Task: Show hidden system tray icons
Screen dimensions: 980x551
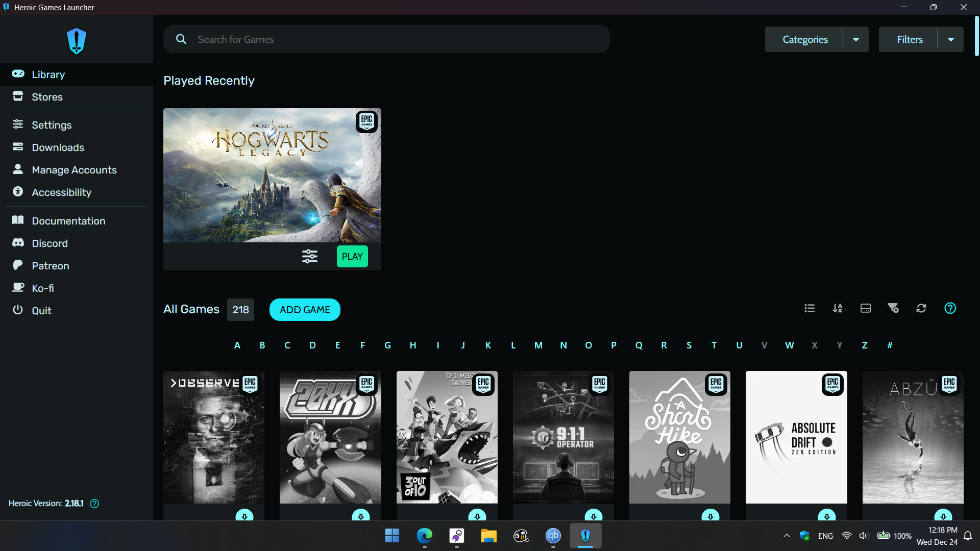Action: pos(787,536)
